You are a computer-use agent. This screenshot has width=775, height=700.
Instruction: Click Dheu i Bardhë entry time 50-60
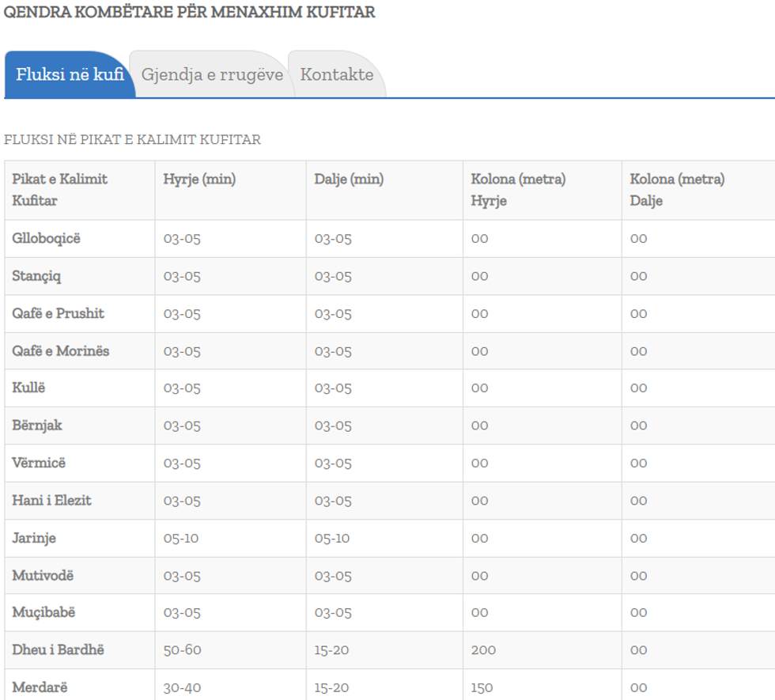183,650
